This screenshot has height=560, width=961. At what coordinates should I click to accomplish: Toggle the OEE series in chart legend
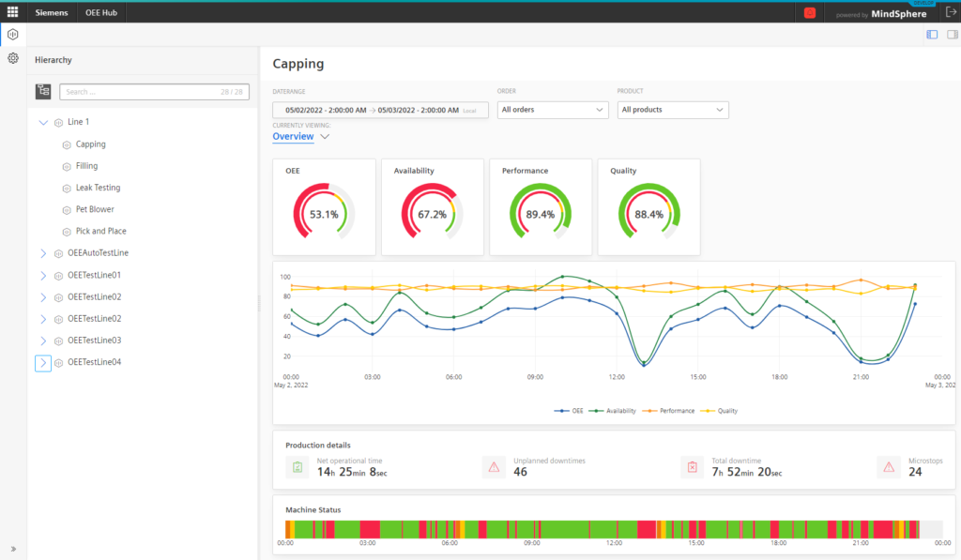click(568, 411)
